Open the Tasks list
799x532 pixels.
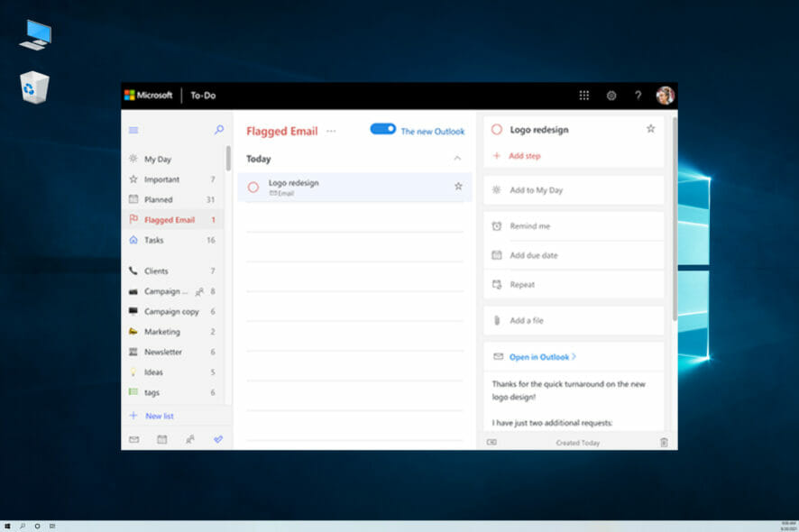[x=172, y=240]
